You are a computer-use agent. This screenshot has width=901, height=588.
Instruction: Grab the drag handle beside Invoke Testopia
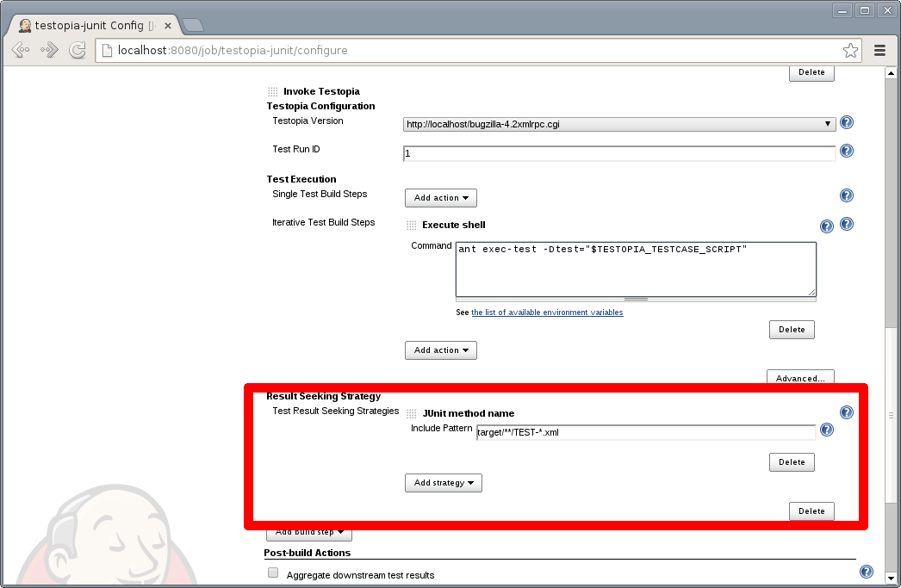273,92
